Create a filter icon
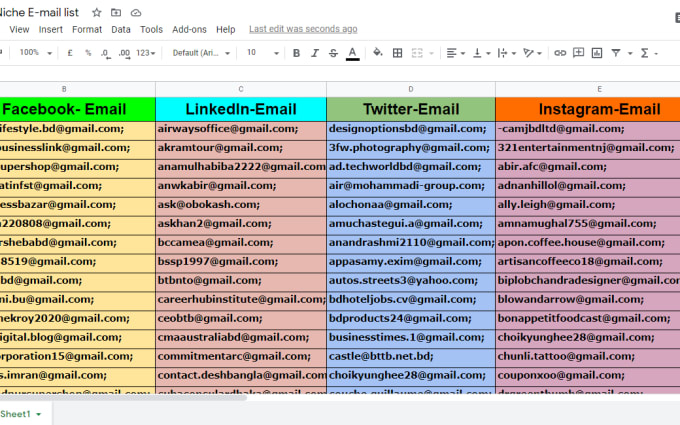680x425 pixels. (616, 53)
